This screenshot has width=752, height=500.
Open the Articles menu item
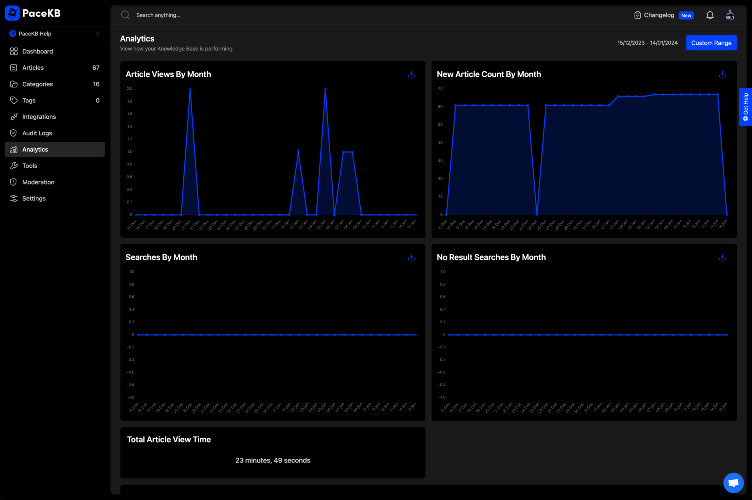click(55, 68)
